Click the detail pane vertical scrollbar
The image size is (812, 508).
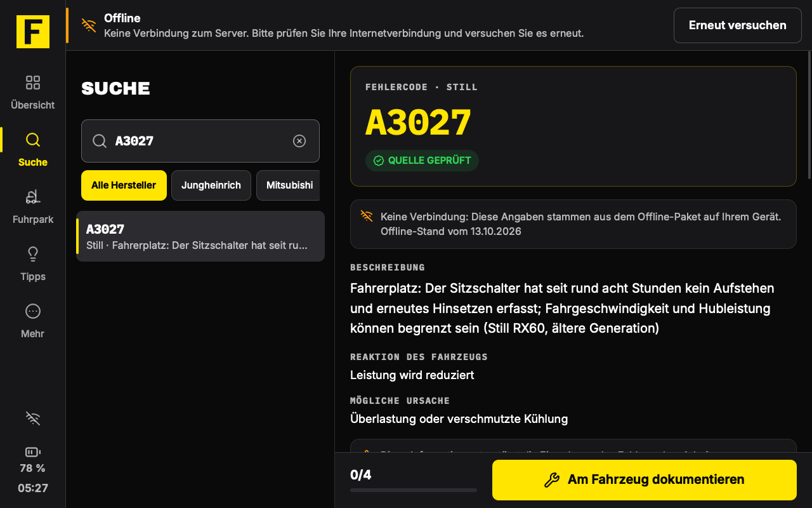click(809, 114)
